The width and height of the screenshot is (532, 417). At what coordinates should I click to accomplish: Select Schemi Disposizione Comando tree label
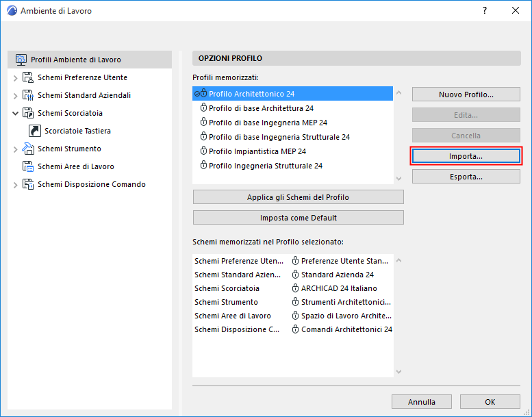[x=92, y=184]
